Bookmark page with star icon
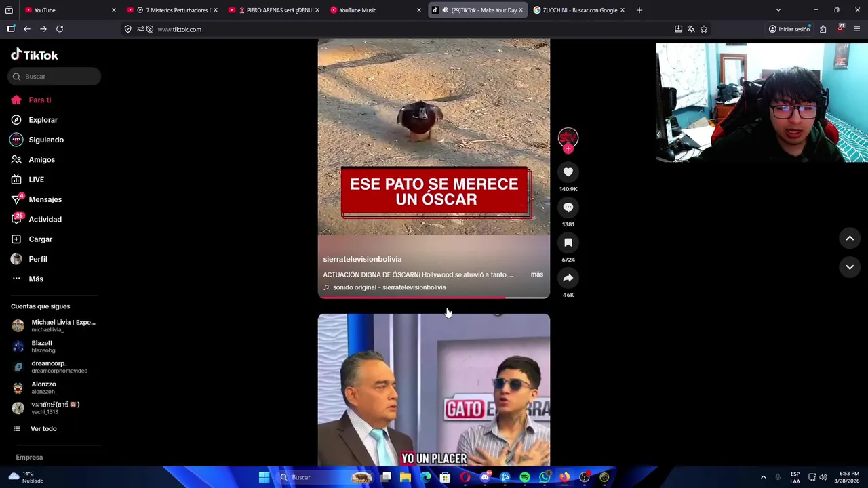 (x=704, y=29)
